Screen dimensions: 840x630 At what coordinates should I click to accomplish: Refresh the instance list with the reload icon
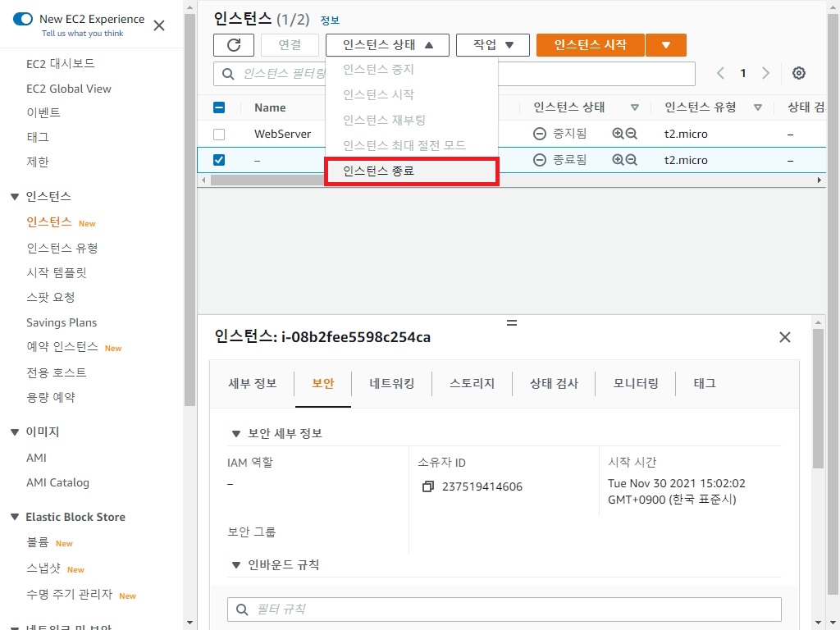pos(234,45)
